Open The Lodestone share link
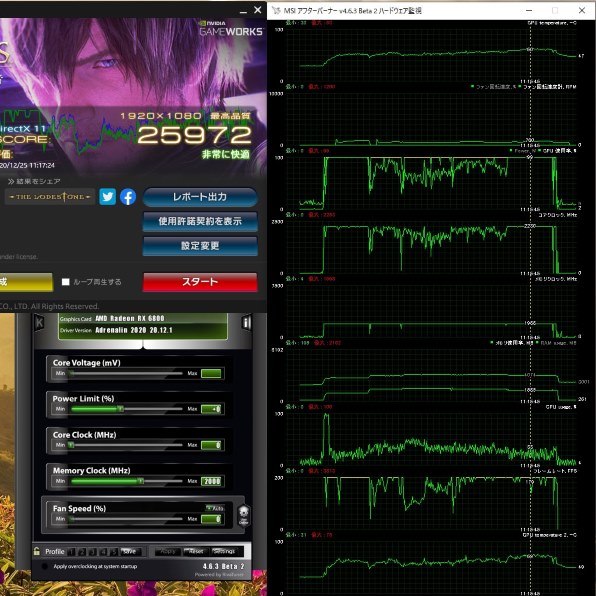 click(x=50, y=197)
